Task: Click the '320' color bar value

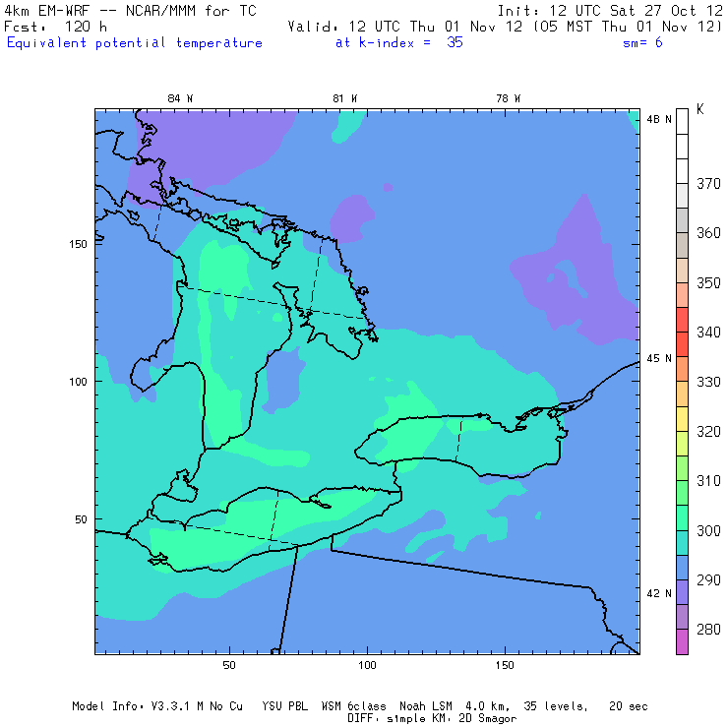Action: pyautogui.click(x=708, y=431)
